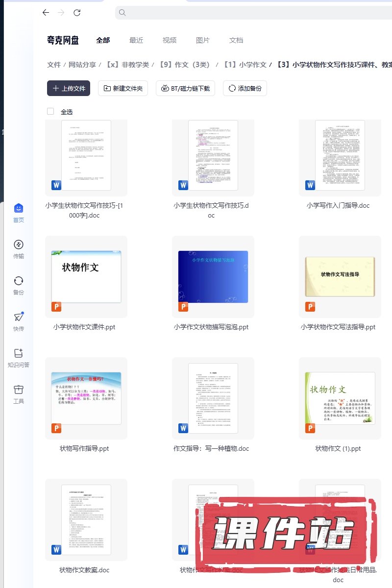
Task: Click the 新建文件夹 button
Action: click(123, 88)
